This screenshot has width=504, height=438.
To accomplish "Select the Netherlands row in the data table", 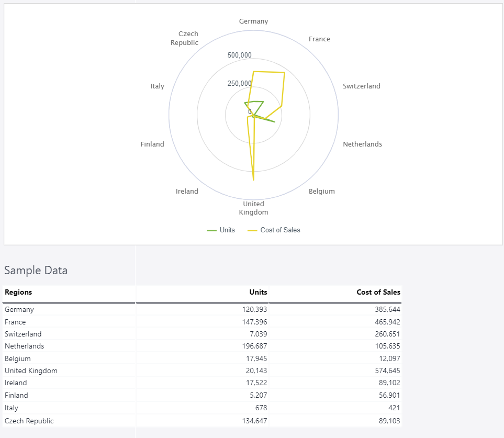I will point(25,346).
